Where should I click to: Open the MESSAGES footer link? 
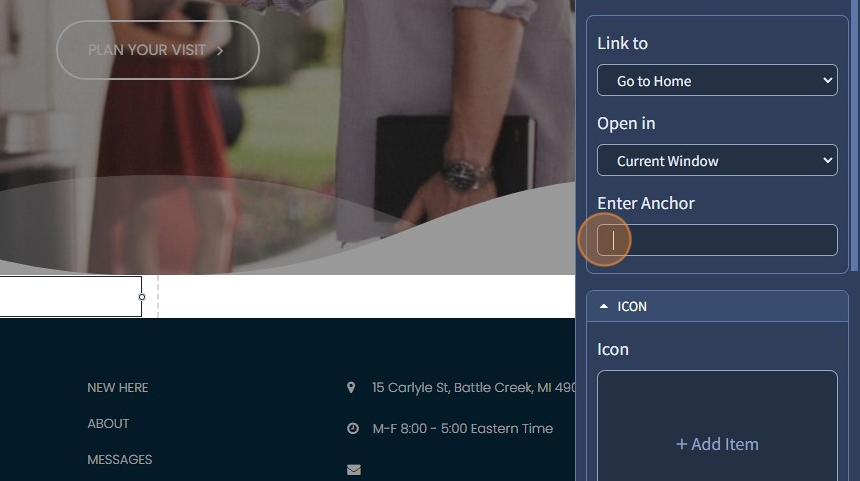pos(120,460)
